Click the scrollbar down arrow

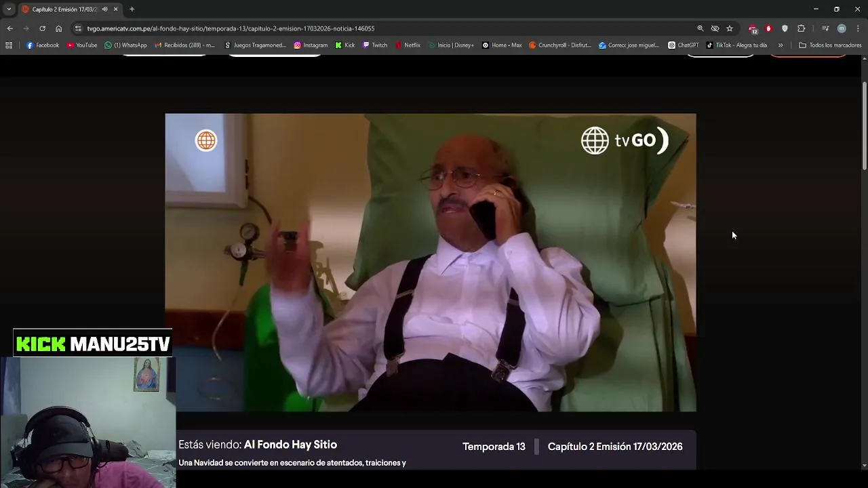864,466
